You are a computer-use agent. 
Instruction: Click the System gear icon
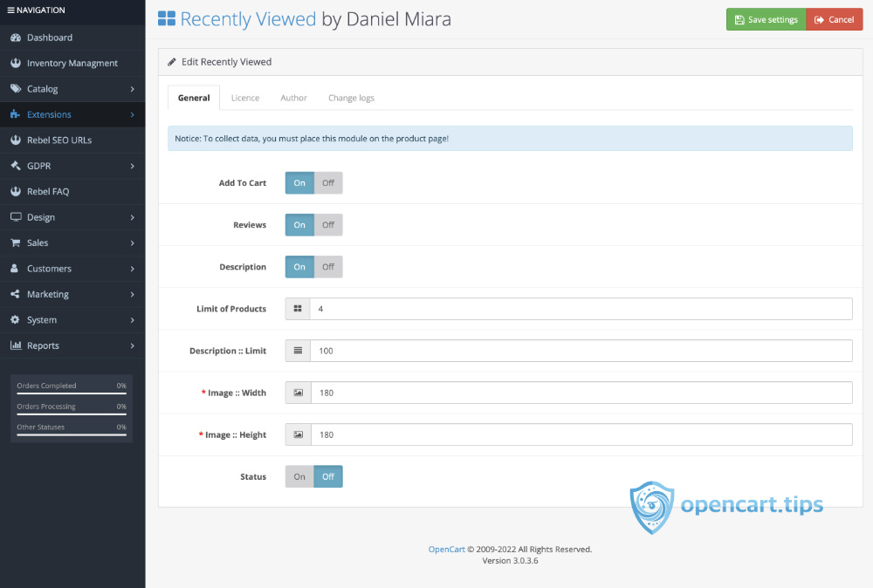15,319
